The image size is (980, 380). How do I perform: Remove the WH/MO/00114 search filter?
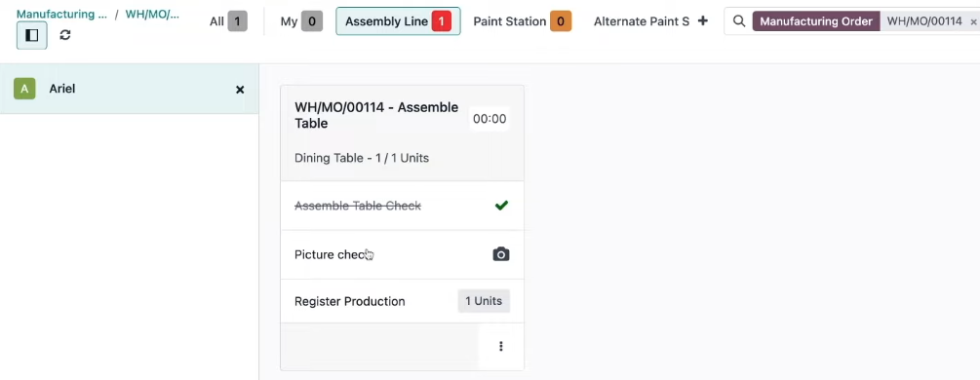pyautogui.click(x=973, y=21)
